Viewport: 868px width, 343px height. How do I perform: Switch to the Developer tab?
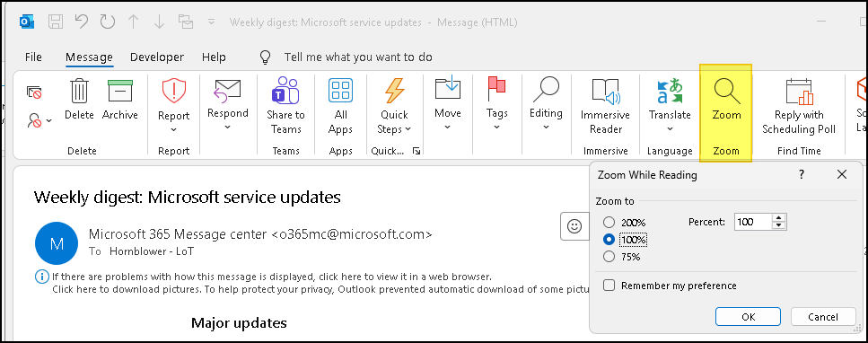157,57
